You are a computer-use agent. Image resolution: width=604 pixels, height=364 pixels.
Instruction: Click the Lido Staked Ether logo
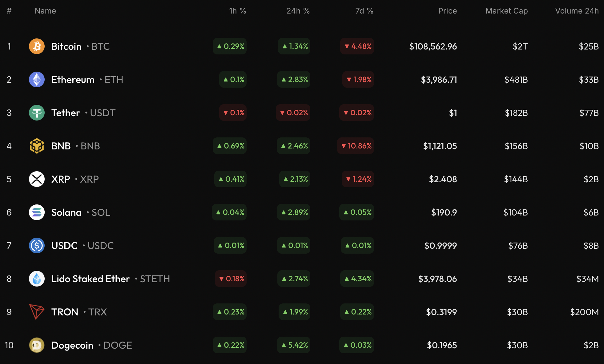37,279
